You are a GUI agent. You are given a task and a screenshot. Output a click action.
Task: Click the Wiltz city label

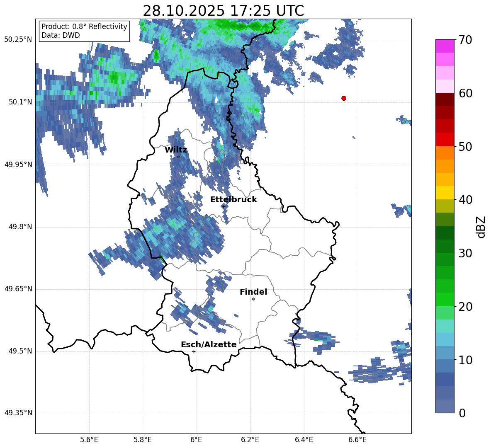pyautogui.click(x=176, y=150)
